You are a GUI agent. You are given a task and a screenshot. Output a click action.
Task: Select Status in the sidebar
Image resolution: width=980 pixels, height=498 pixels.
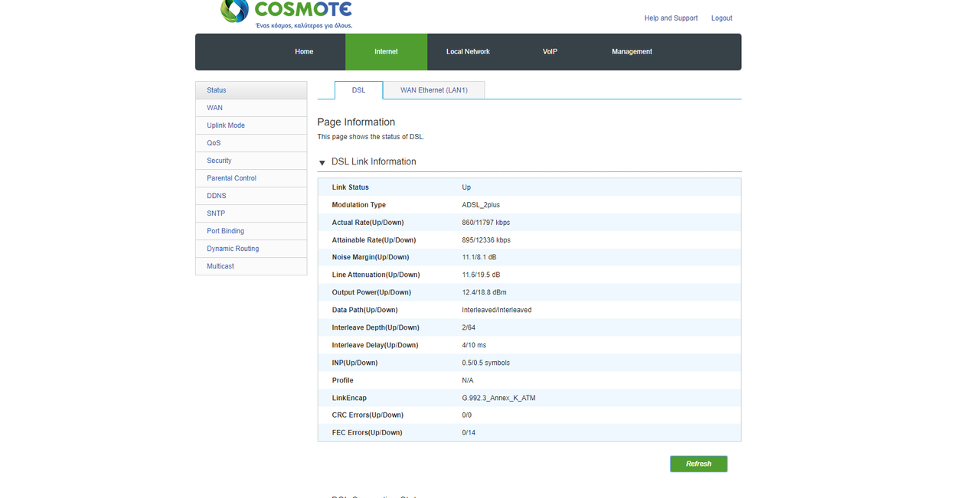click(x=251, y=90)
